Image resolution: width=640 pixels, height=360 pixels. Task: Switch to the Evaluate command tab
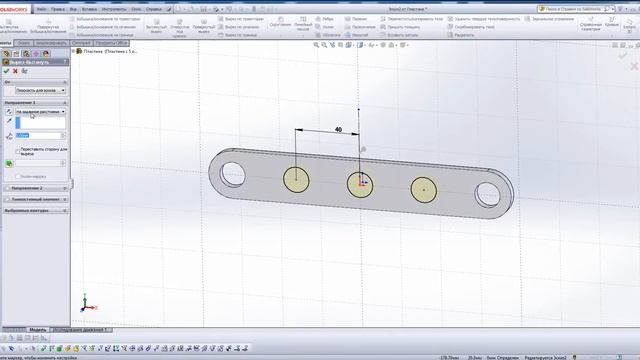pyautogui.click(x=51, y=43)
